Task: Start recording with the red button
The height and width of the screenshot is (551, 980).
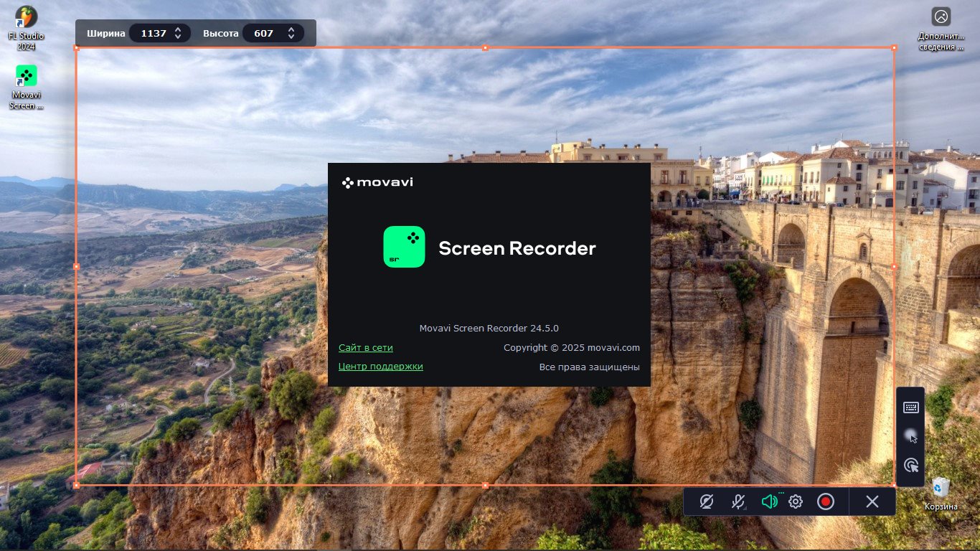Action: coord(826,501)
